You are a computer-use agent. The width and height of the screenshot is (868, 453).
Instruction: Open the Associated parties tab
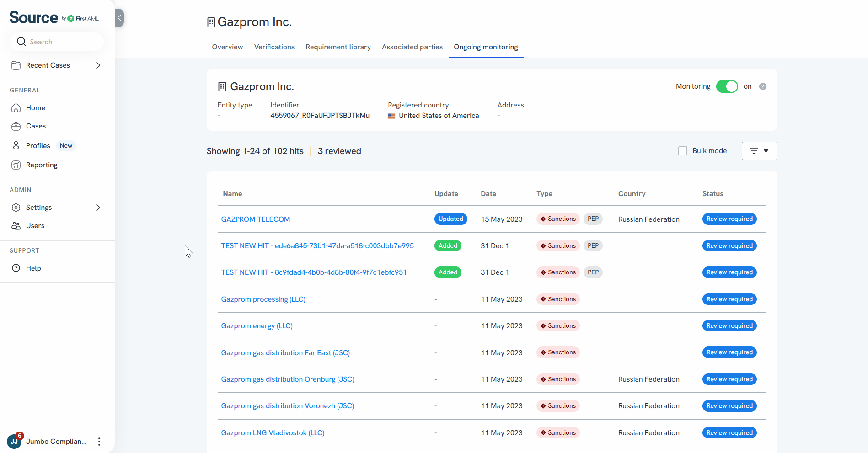click(412, 47)
